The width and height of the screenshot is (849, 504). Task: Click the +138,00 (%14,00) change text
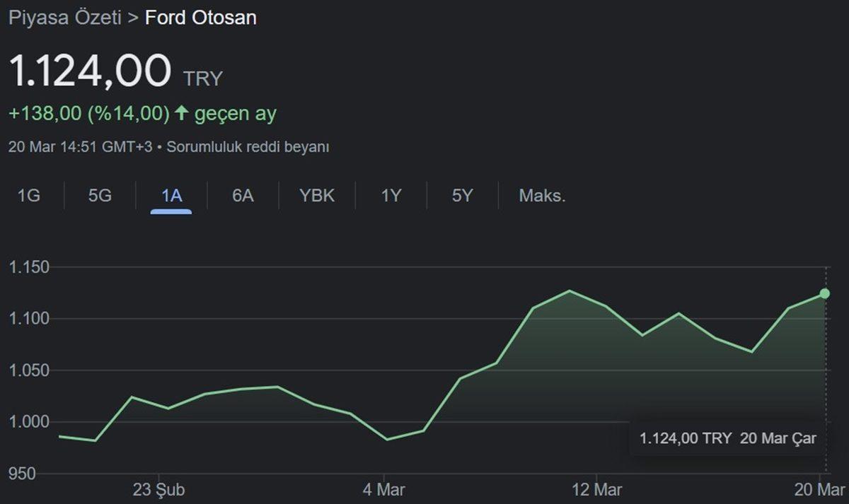89,113
